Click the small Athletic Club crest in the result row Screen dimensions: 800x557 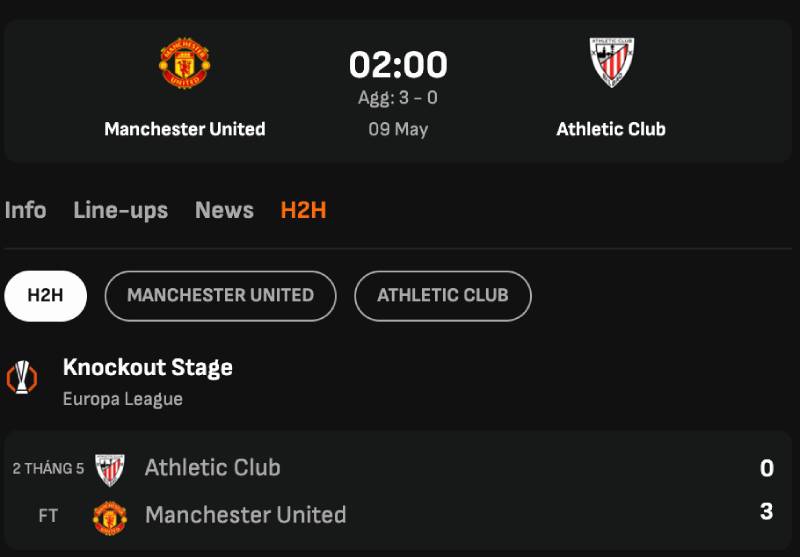click(110, 468)
